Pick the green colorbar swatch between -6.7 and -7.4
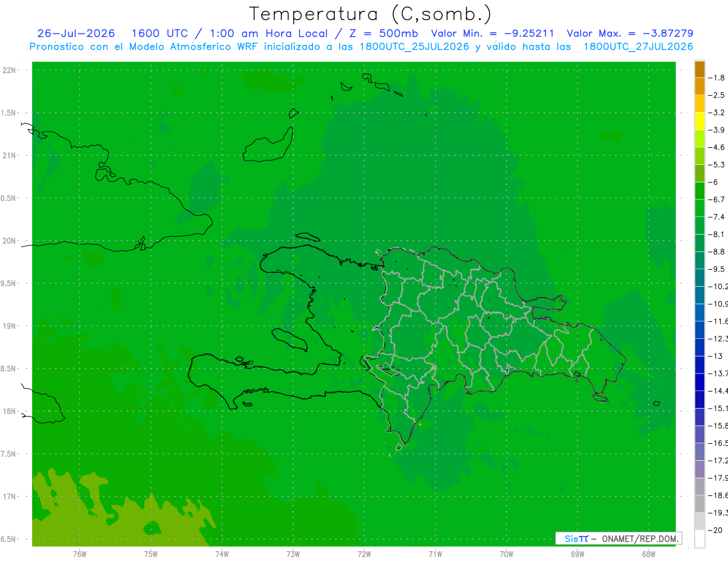The height and width of the screenshot is (562, 728). tap(699, 209)
